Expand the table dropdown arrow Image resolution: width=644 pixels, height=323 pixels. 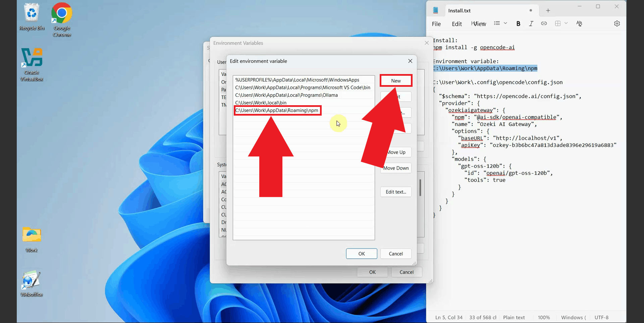566,23
